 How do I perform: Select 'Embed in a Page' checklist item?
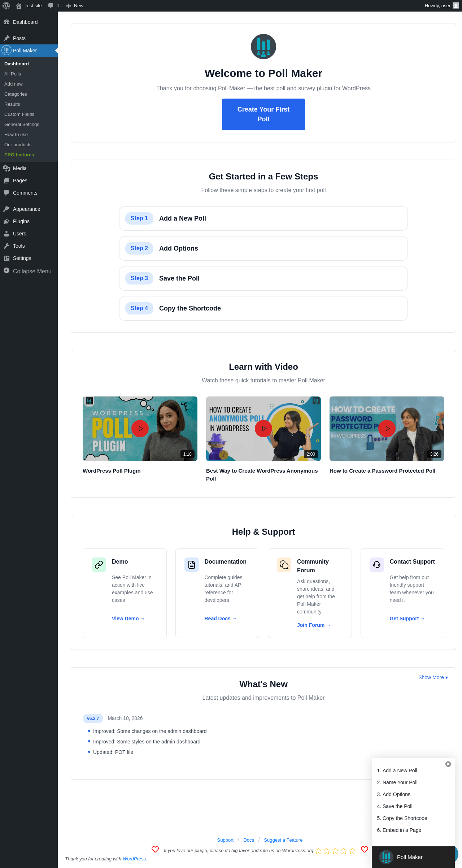[x=402, y=830]
